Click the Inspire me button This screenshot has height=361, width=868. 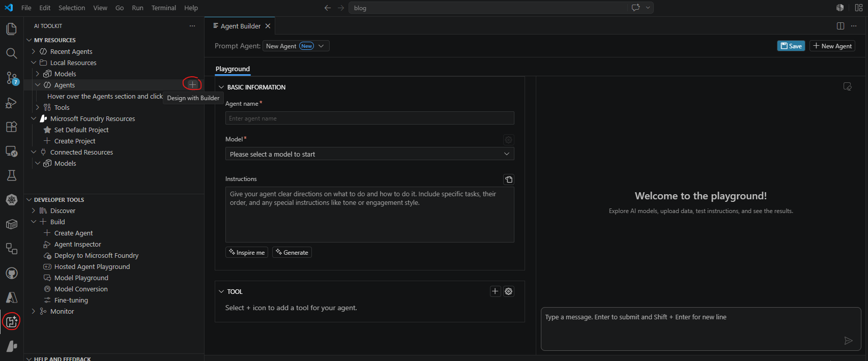[x=247, y=253]
